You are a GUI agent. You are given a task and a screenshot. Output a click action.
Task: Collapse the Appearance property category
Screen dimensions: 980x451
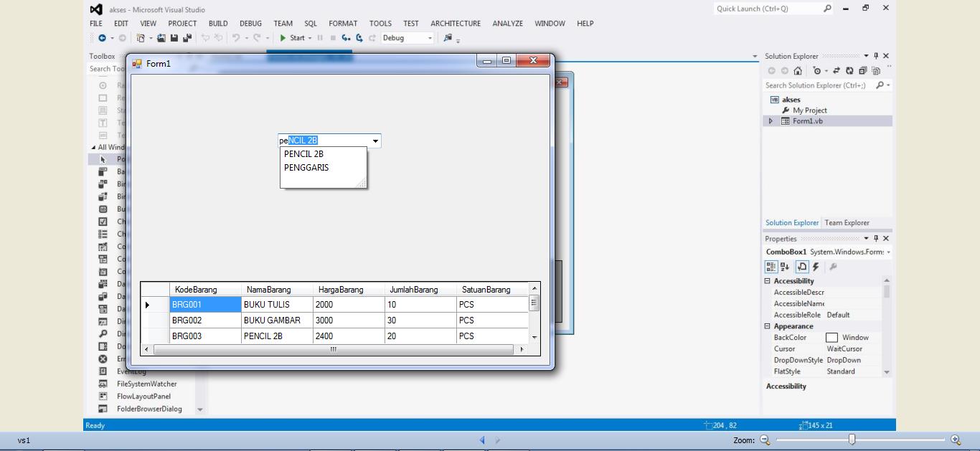pyautogui.click(x=767, y=326)
